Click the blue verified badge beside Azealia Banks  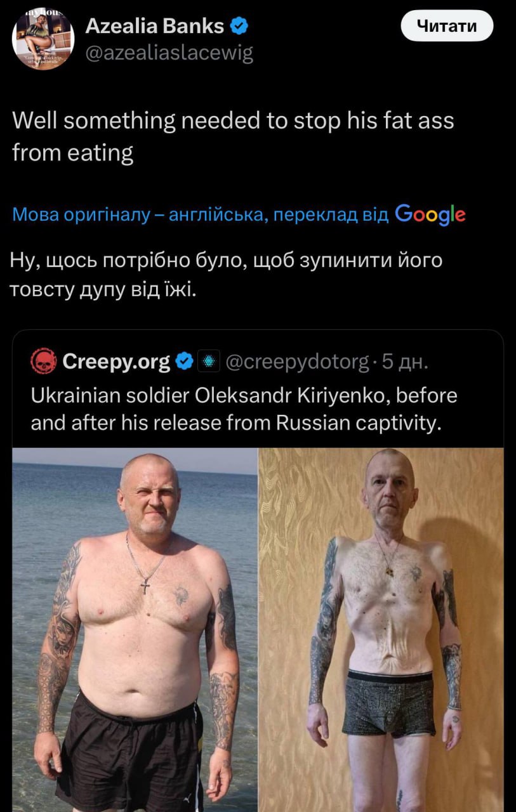(x=239, y=26)
